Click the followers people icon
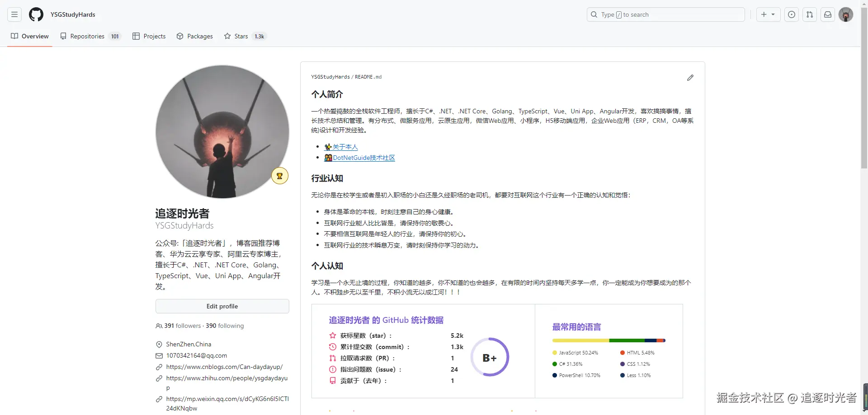The image size is (868, 415). pos(159,326)
